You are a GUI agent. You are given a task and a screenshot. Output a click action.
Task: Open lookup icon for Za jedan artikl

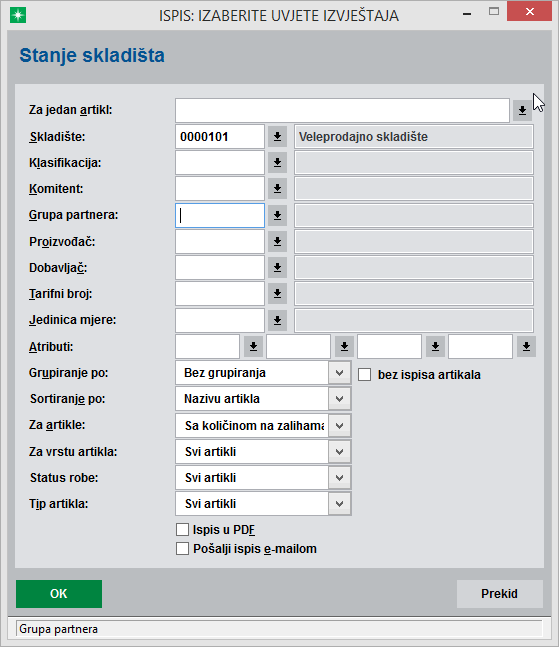pyautogui.click(x=522, y=110)
